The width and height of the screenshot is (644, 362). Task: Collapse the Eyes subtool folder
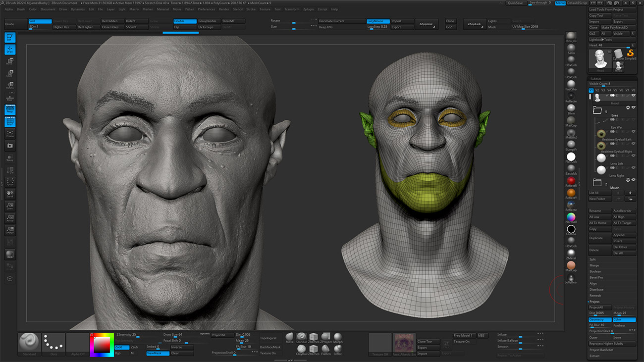point(597,111)
